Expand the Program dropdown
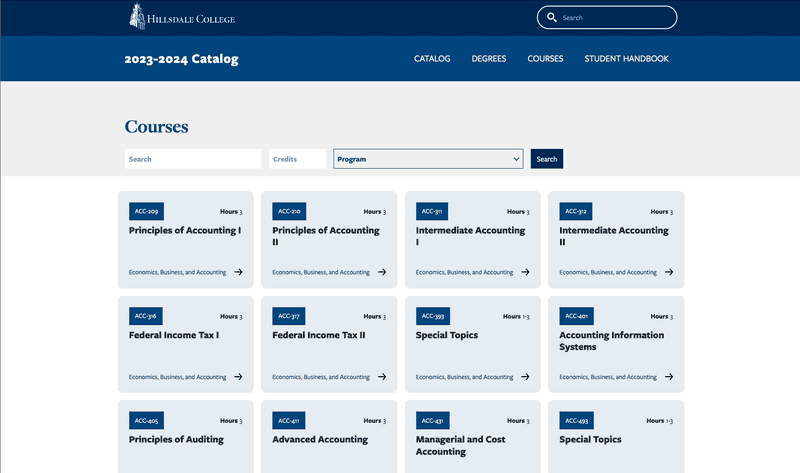 [428, 159]
